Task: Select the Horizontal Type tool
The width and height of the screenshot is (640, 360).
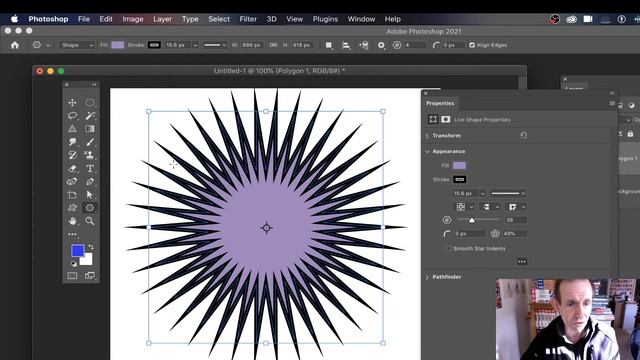Action: (x=90, y=168)
